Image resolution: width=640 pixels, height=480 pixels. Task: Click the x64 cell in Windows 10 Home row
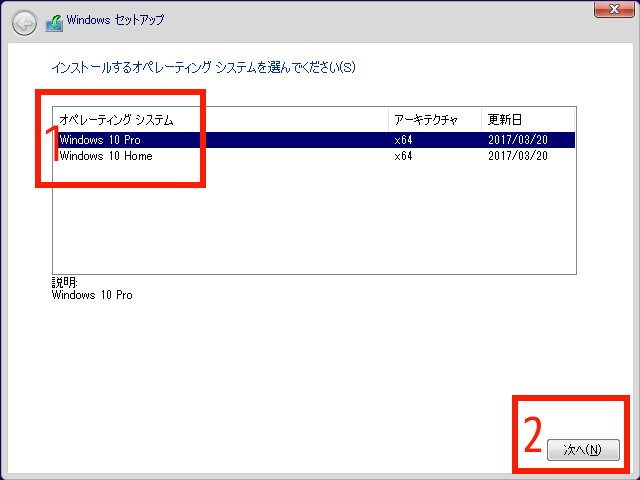[x=403, y=156]
